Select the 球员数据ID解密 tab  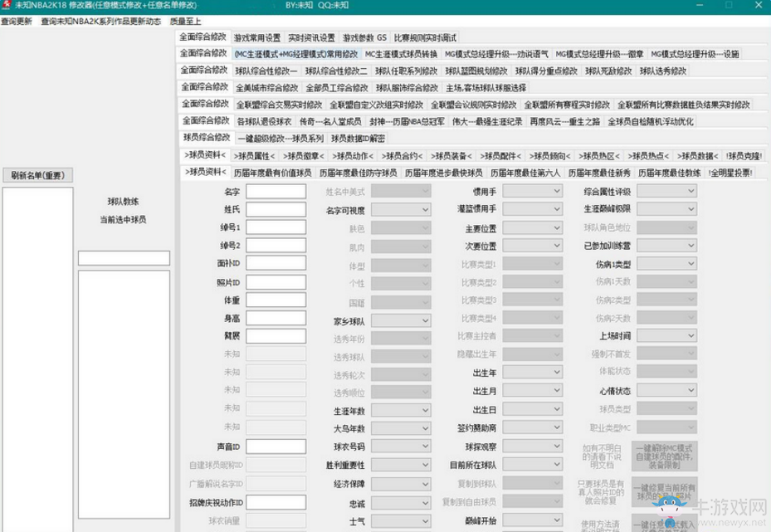pyautogui.click(x=358, y=139)
